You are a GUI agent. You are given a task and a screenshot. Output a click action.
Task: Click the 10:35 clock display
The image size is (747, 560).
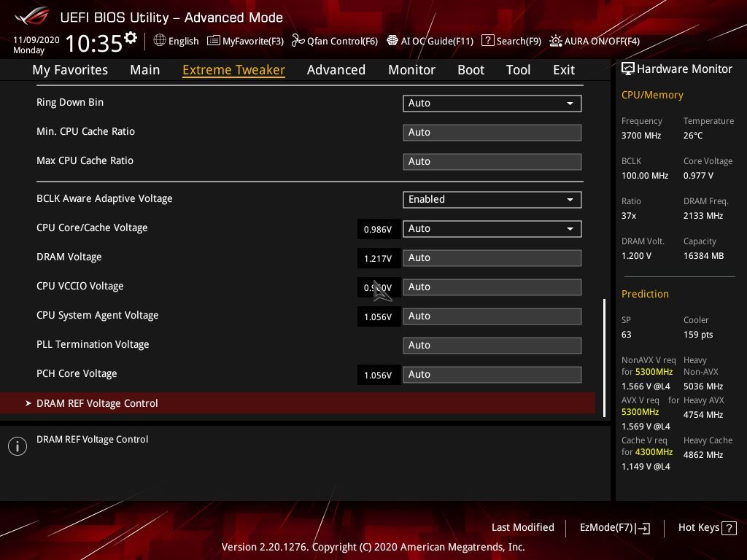point(94,43)
